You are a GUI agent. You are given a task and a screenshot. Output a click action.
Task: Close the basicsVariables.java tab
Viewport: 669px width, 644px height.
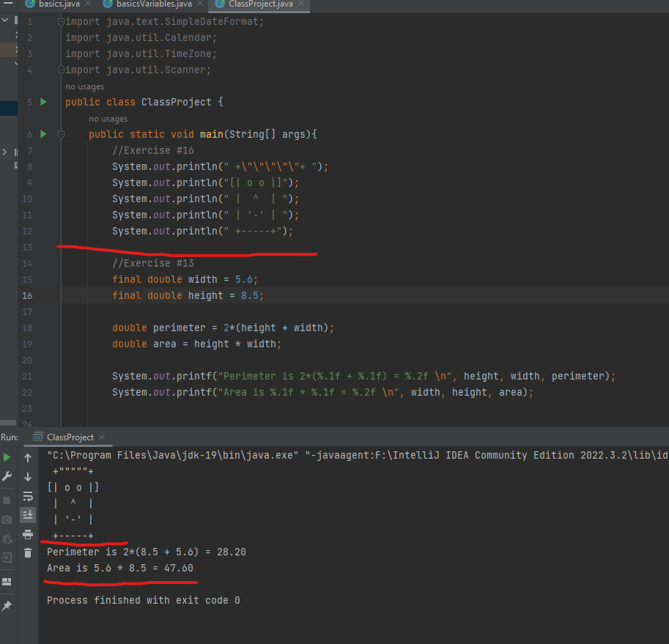tap(200, 4)
